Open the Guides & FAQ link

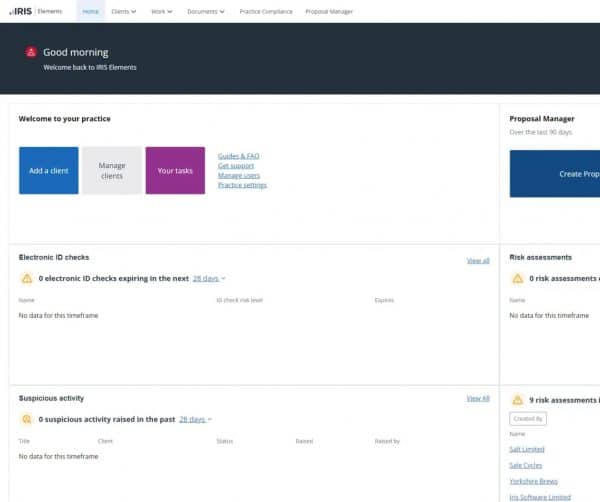tap(238, 156)
